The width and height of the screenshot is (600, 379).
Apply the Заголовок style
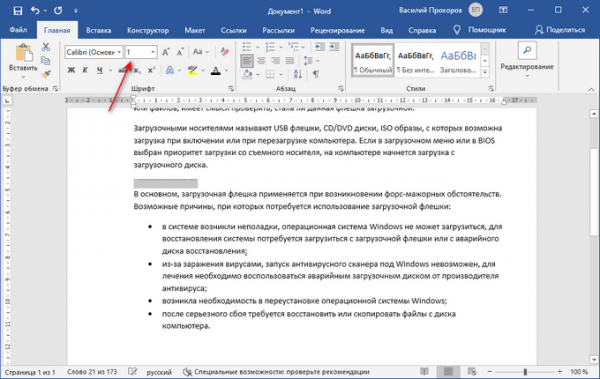click(x=458, y=60)
